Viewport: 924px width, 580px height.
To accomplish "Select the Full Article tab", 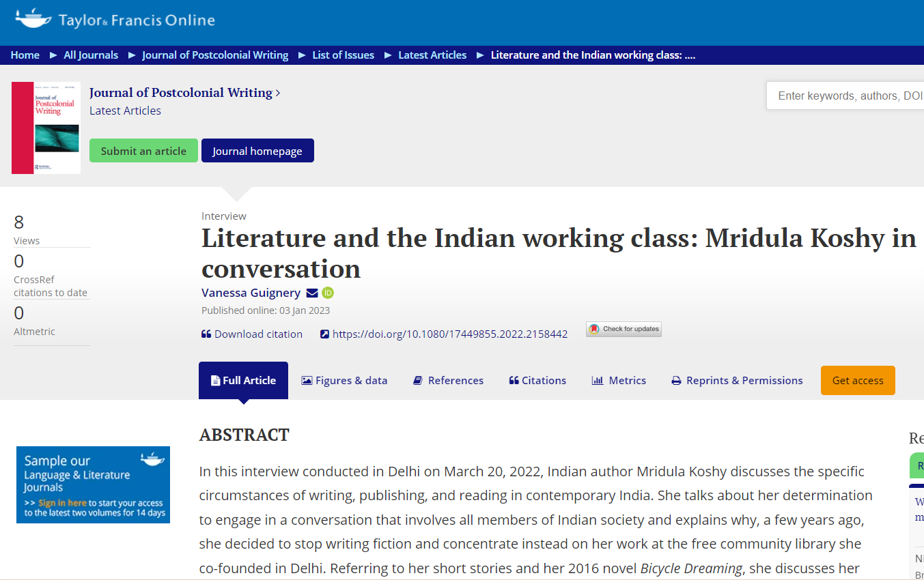I will [243, 380].
